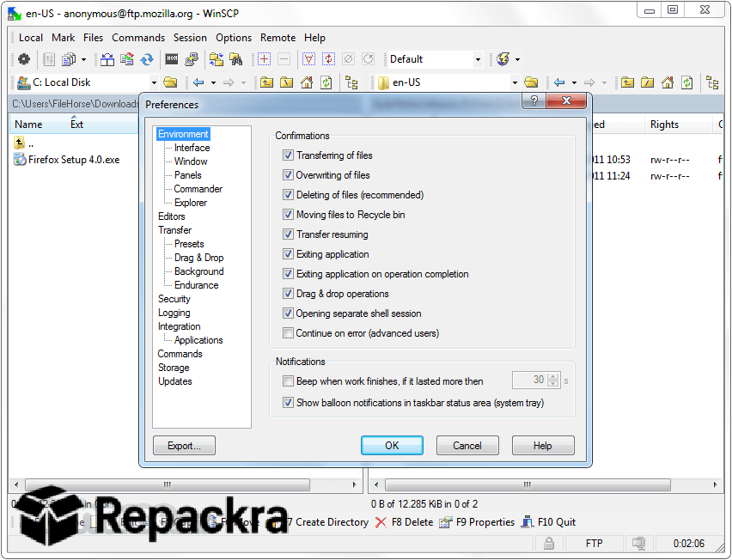Image resolution: width=732 pixels, height=560 pixels.
Task: Click the Export... button
Action: tap(184, 446)
